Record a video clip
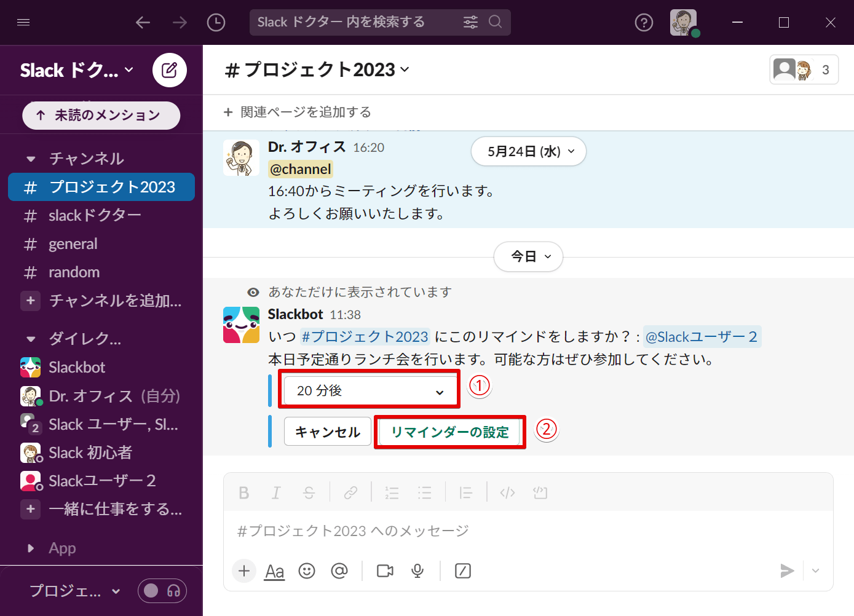The height and width of the screenshot is (616, 854). 385,571
